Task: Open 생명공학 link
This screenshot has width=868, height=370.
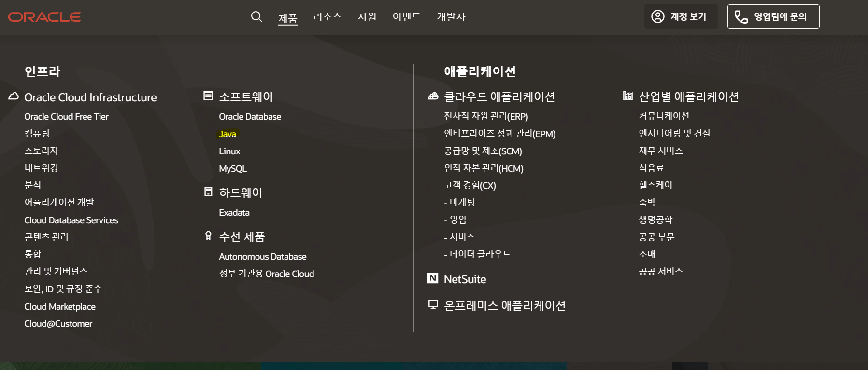Action: 655,220
